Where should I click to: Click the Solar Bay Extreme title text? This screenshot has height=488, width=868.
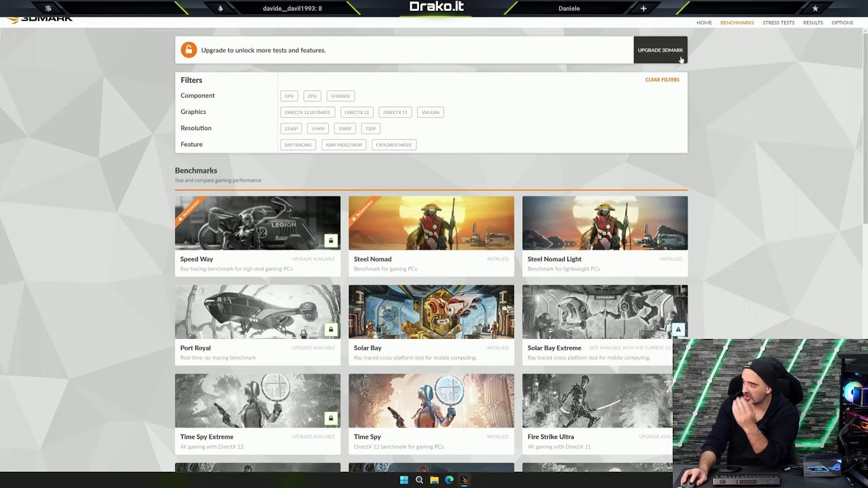[x=554, y=348]
